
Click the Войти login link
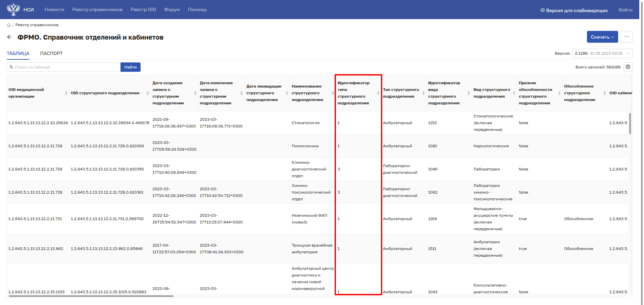[625, 10]
